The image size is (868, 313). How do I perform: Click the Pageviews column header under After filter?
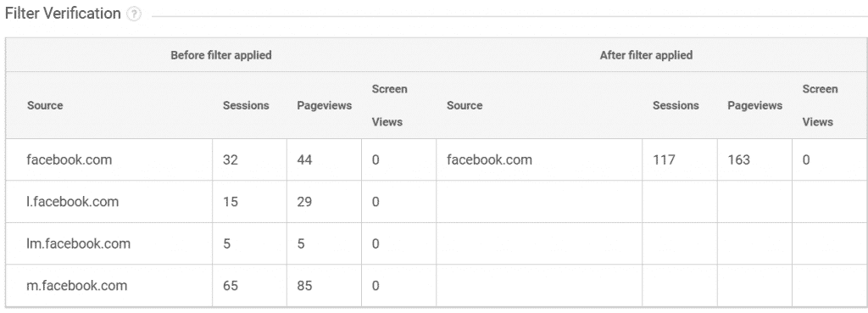click(754, 105)
